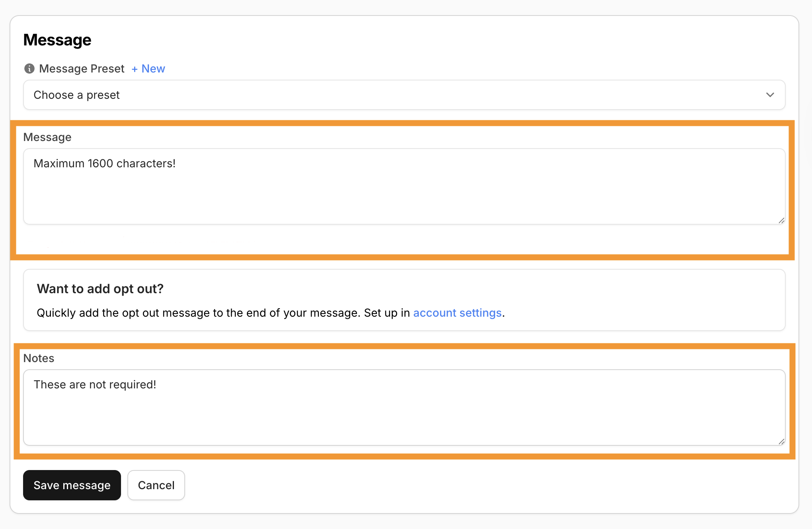This screenshot has width=812, height=529.
Task: Click the Message field label above textarea
Action: (47, 137)
